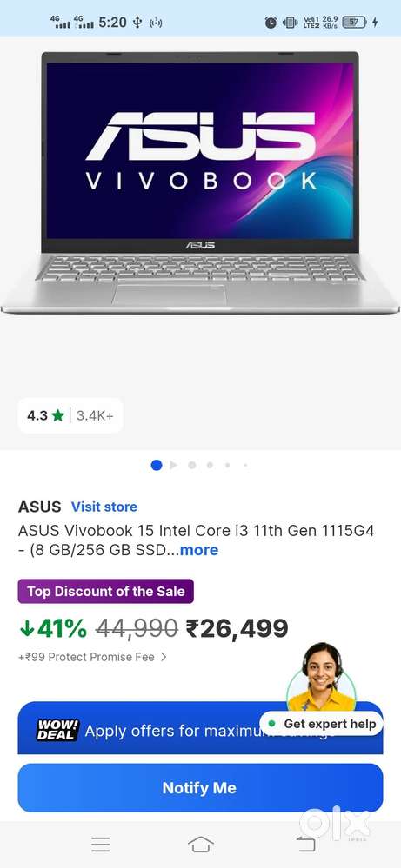Viewport: 401px width, 868px height.
Task: Tap the green star rating icon
Action: (x=57, y=415)
